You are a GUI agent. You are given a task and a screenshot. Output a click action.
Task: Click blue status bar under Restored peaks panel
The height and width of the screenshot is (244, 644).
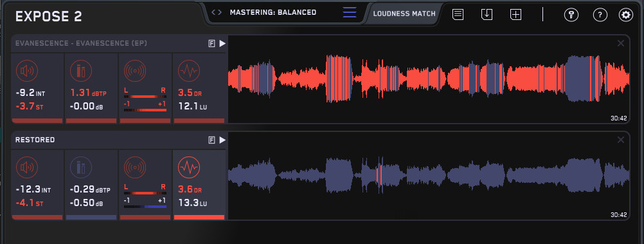coord(91,217)
